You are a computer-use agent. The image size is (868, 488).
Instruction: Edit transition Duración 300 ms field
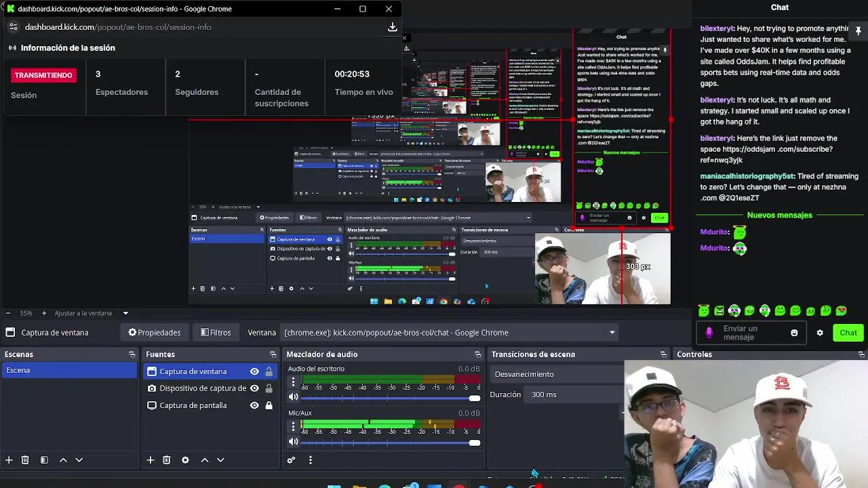tap(575, 394)
